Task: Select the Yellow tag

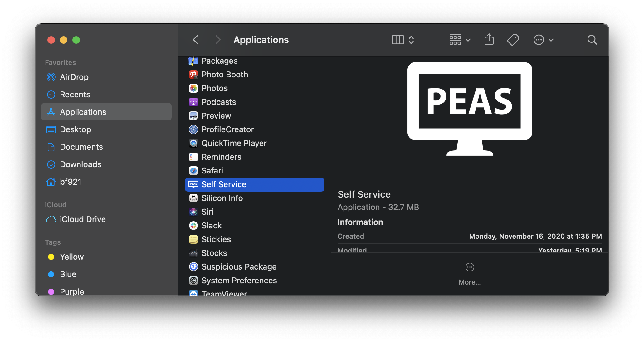Action: coord(72,257)
